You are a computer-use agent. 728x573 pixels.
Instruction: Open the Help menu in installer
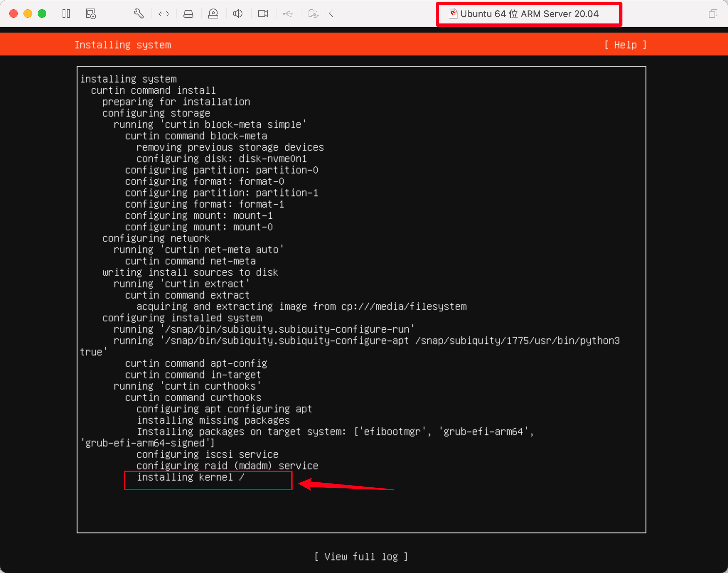626,45
